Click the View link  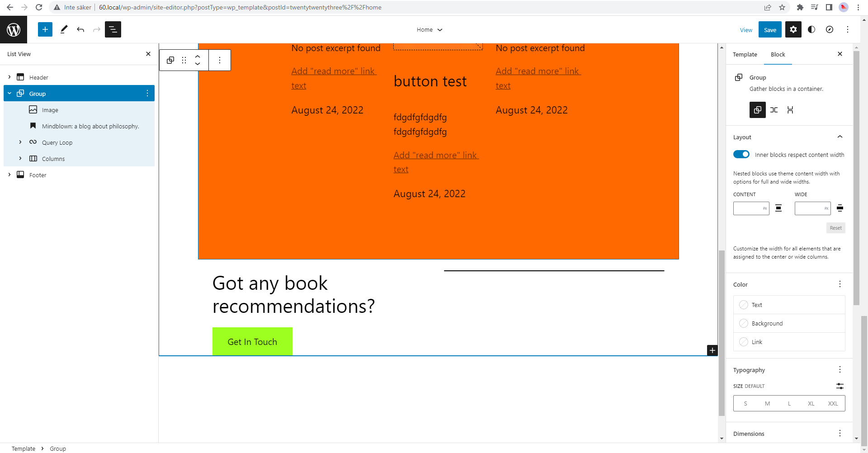click(x=746, y=30)
